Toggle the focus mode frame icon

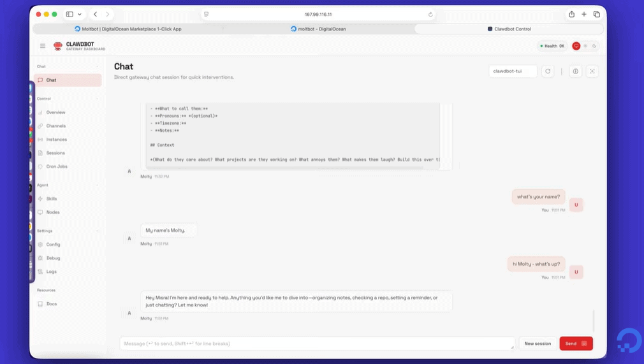pos(592,71)
